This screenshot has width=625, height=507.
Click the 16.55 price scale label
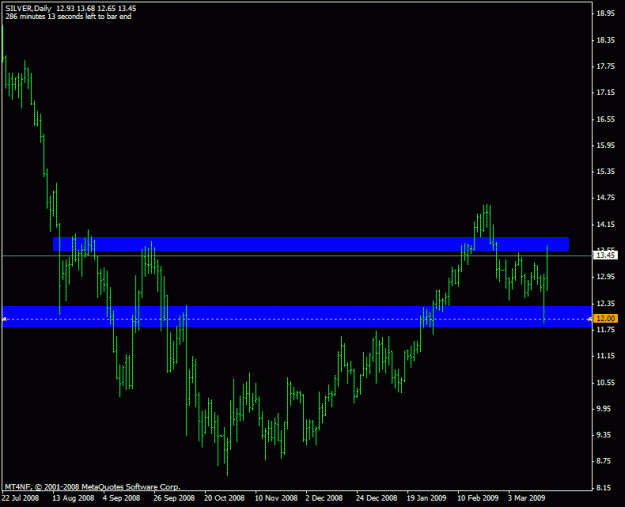pos(605,119)
